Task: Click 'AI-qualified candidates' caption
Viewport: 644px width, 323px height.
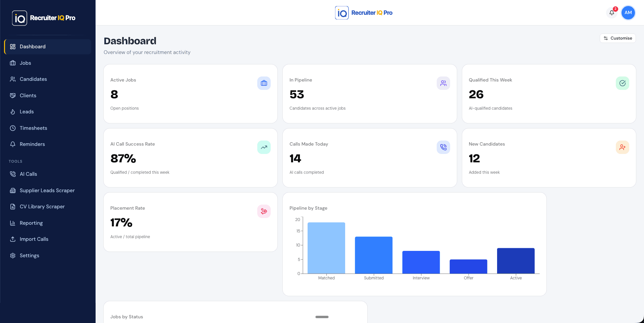Action: point(490,108)
